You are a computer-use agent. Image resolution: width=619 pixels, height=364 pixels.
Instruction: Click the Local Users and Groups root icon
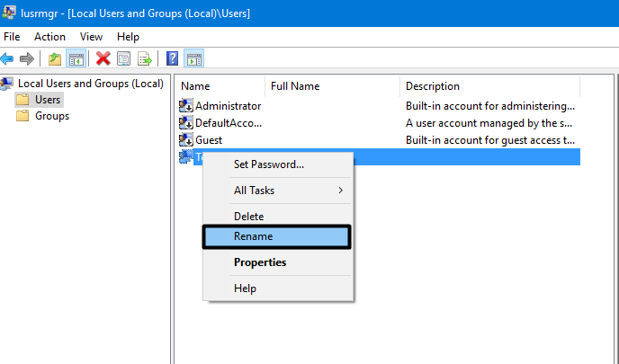coord(7,84)
